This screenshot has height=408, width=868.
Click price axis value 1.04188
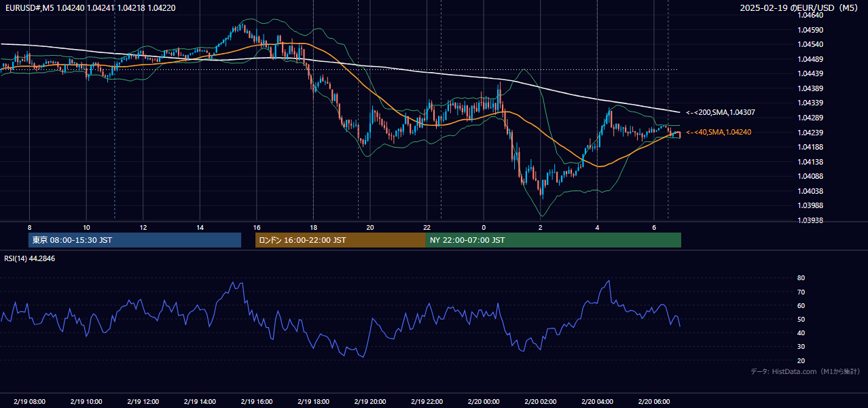(810, 147)
